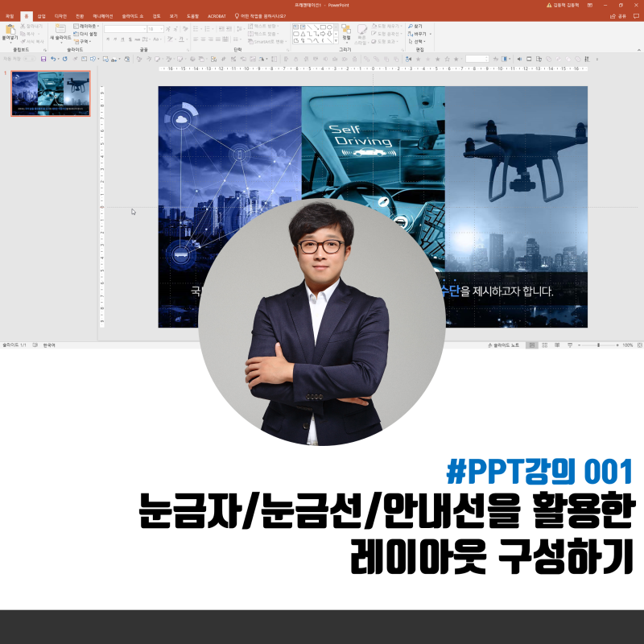Click Find (찾기) in editing group
This screenshot has width=644, height=644.
click(x=415, y=27)
